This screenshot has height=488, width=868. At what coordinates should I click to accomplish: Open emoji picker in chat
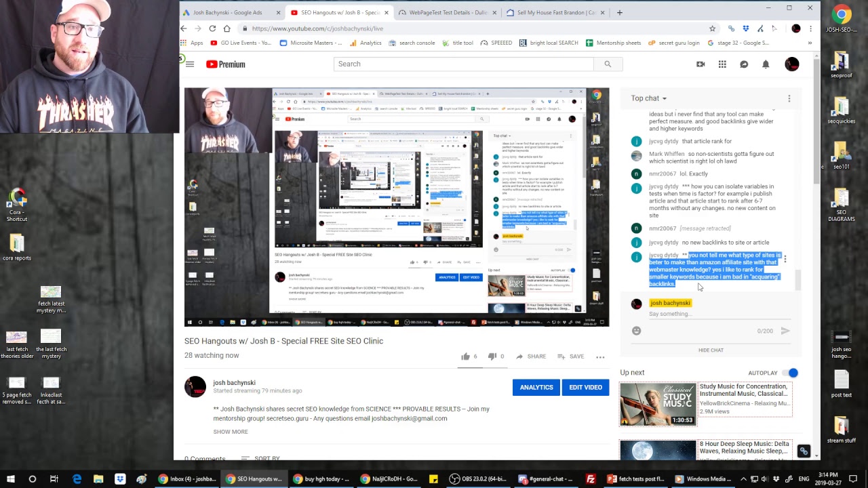(x=636, y=331)
